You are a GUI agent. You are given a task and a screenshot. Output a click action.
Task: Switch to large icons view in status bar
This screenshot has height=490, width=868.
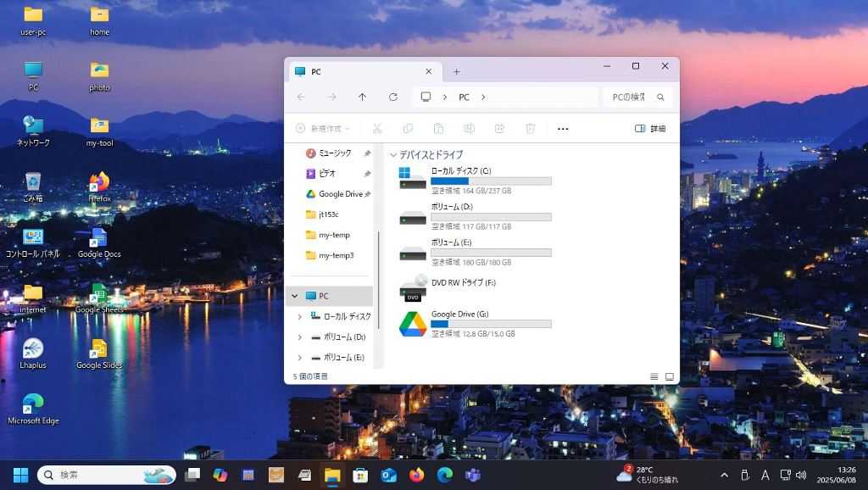(x=669, y=376)
